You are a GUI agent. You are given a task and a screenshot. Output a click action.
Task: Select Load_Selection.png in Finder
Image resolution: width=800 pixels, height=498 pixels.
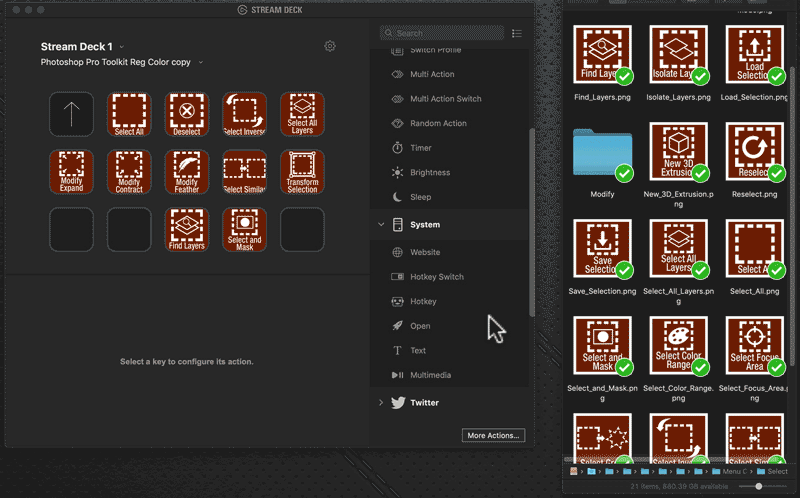[755, 54]
